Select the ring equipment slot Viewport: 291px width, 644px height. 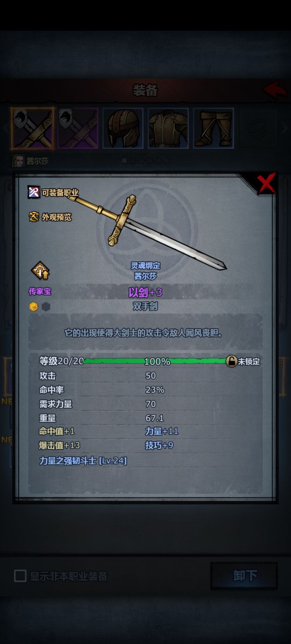click(x=258, y=128)
